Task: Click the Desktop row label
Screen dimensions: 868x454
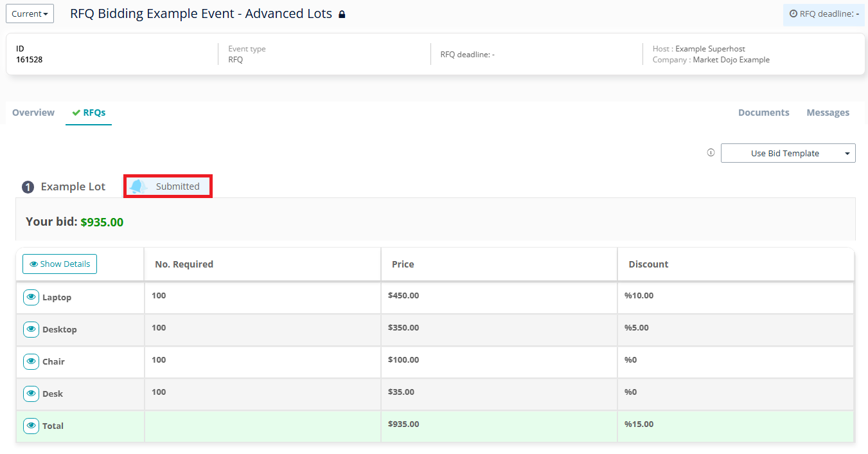Action: click(59, 330)
